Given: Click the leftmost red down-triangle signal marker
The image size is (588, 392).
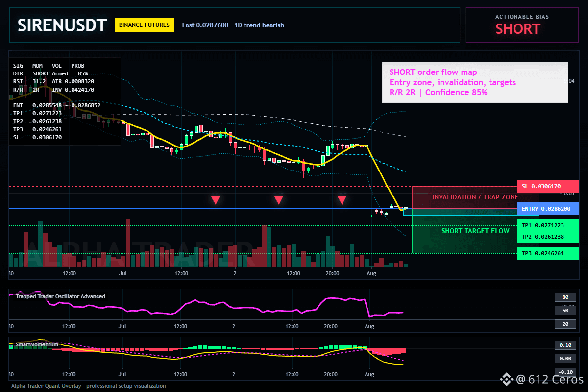Looking at the screenshot, I should pos(215,200).
